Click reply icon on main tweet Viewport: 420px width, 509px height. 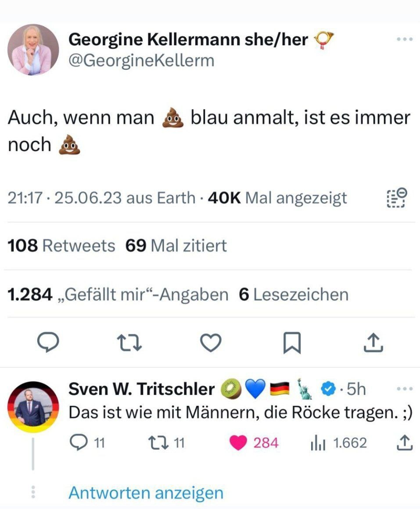pos(47,343)
